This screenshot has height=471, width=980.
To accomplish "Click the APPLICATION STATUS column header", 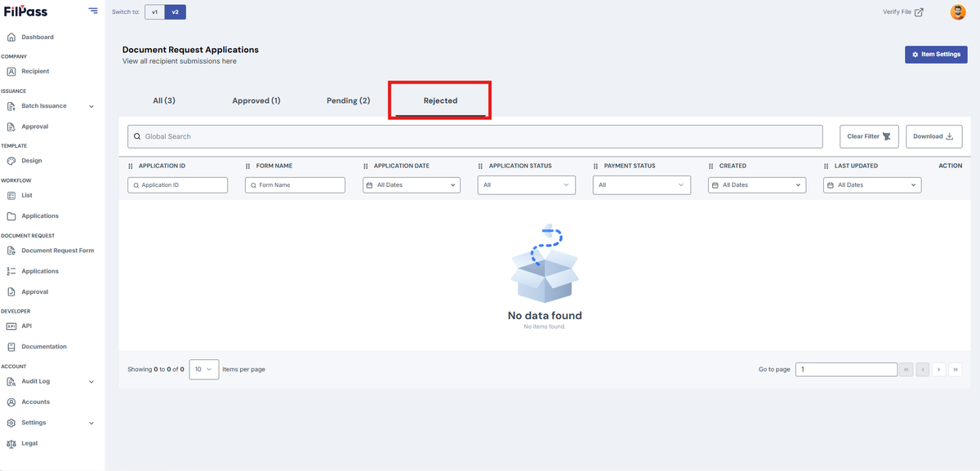I will (520, 166).
